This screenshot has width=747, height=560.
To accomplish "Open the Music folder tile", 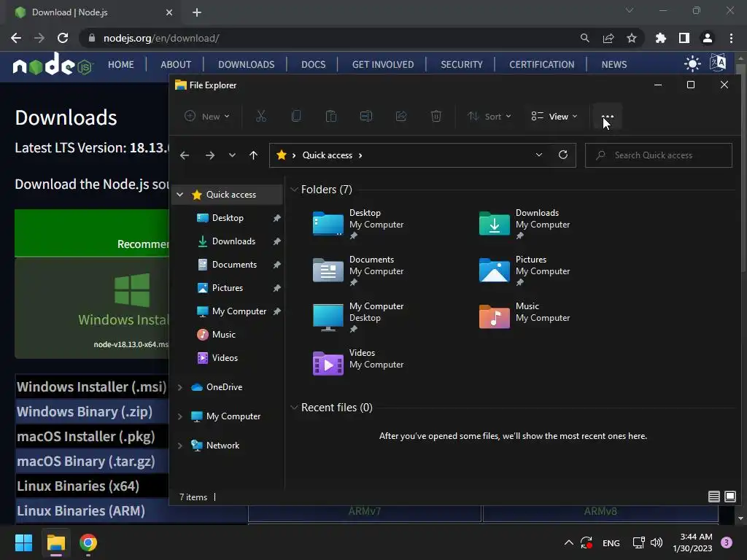I will point(524,316).
